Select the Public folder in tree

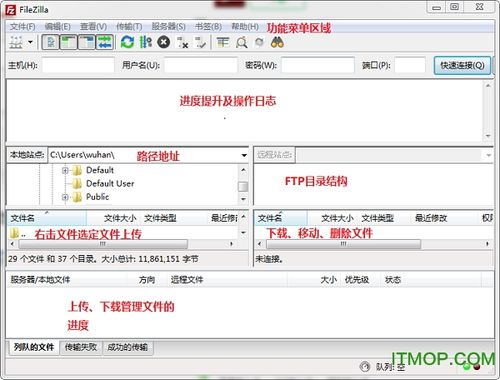[x=97, y=197]
